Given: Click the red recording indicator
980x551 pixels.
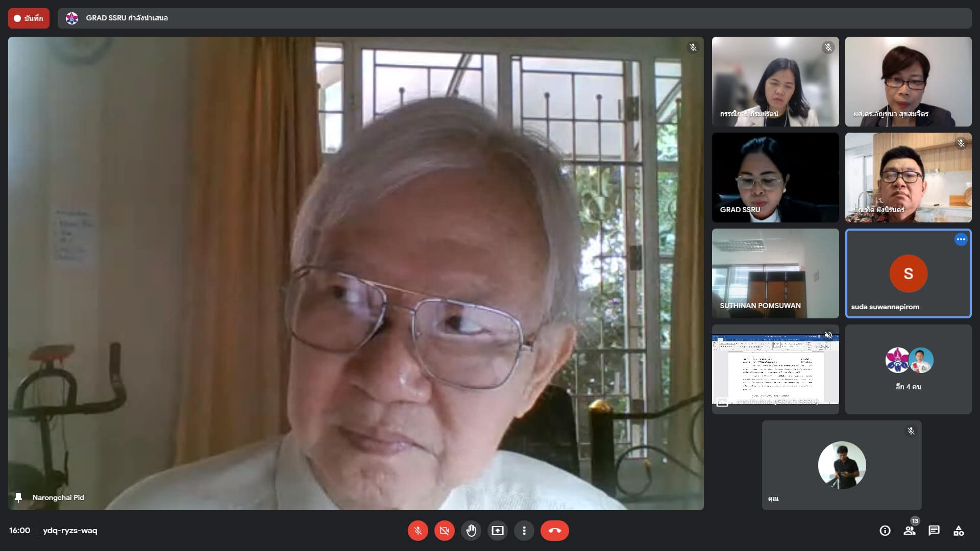Looking at the screenshot, I should tap(29, 18).
